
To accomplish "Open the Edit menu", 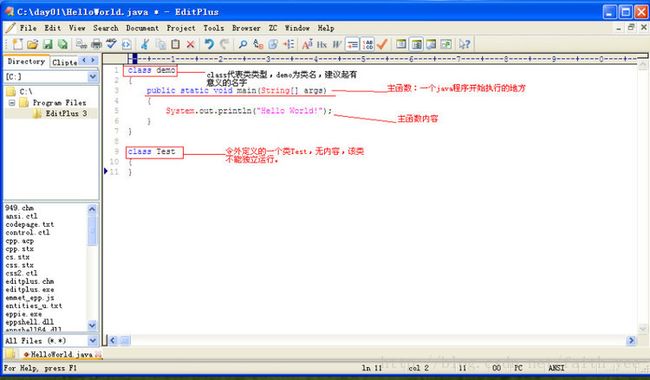I will [53, 28].
